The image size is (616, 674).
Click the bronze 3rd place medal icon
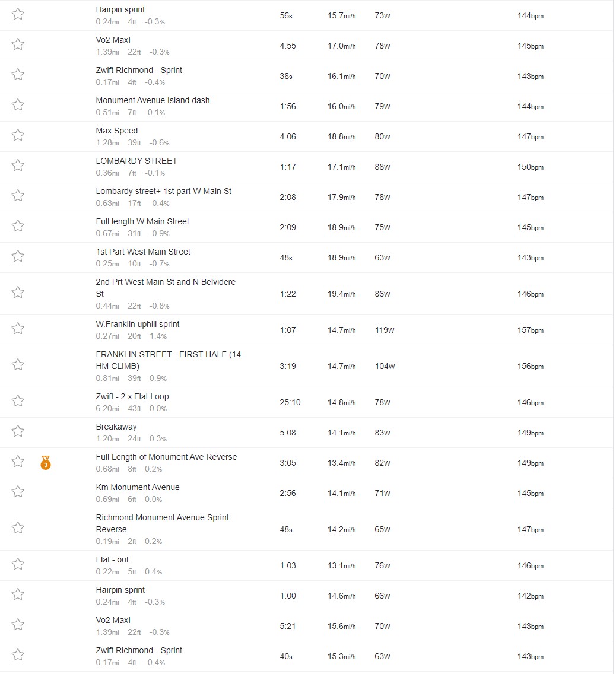(x=46, y=463)
